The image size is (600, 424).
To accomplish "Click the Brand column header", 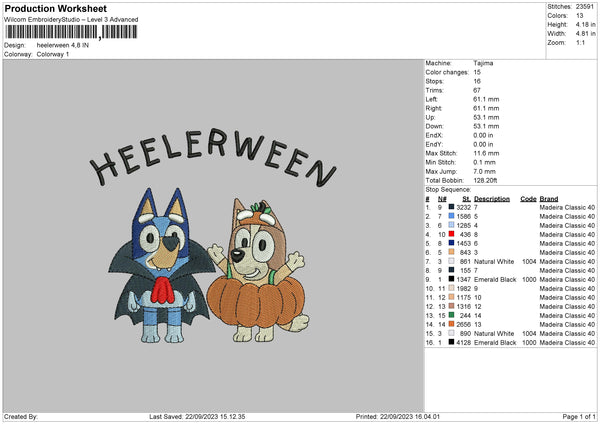I will coord(549,198).
